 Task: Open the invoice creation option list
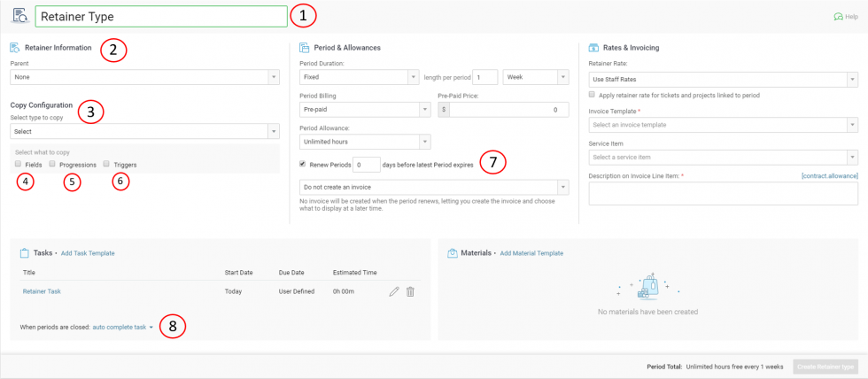(435, 187)
